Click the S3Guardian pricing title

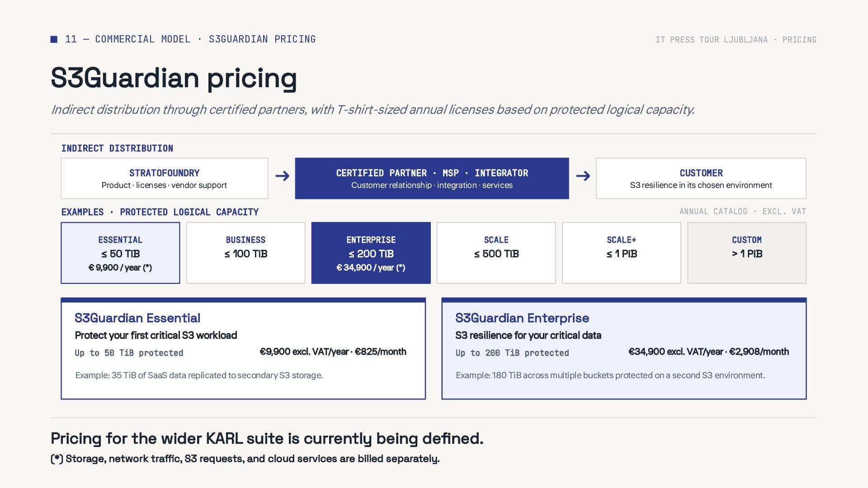pos(174,78)
